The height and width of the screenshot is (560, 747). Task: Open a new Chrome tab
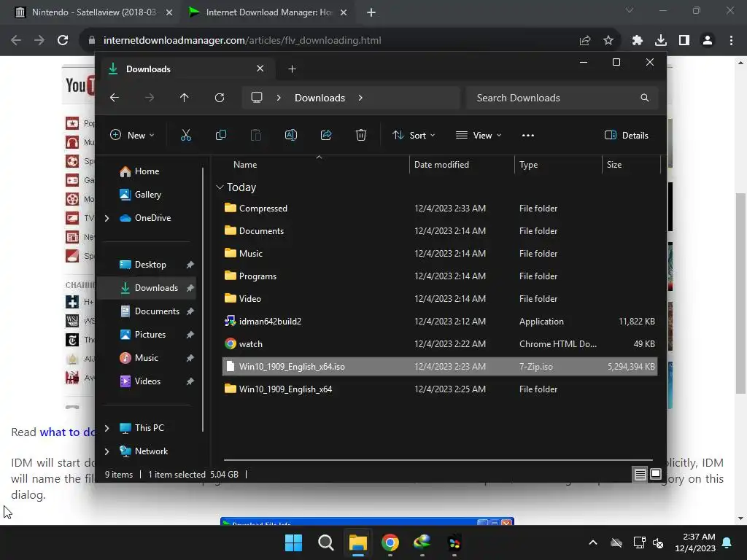pos(371,12)
